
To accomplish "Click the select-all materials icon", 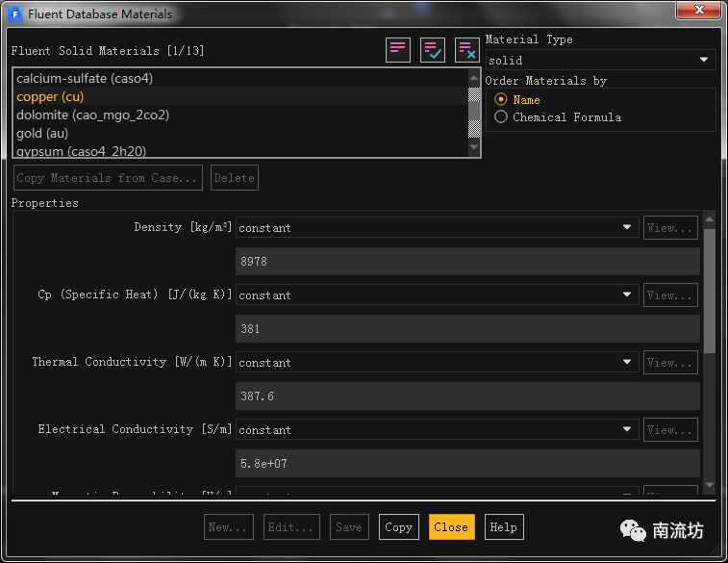I will (x=432, y=50).
